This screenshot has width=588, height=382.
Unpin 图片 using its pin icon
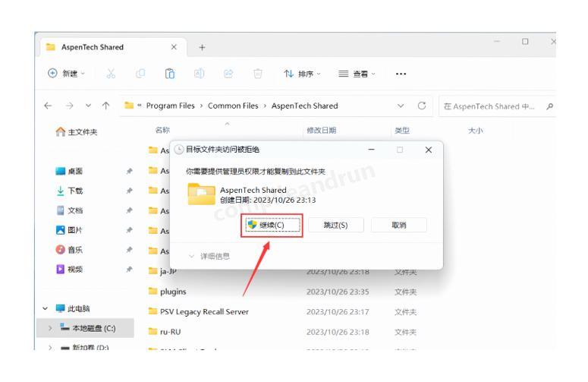(x=129, y=230)
